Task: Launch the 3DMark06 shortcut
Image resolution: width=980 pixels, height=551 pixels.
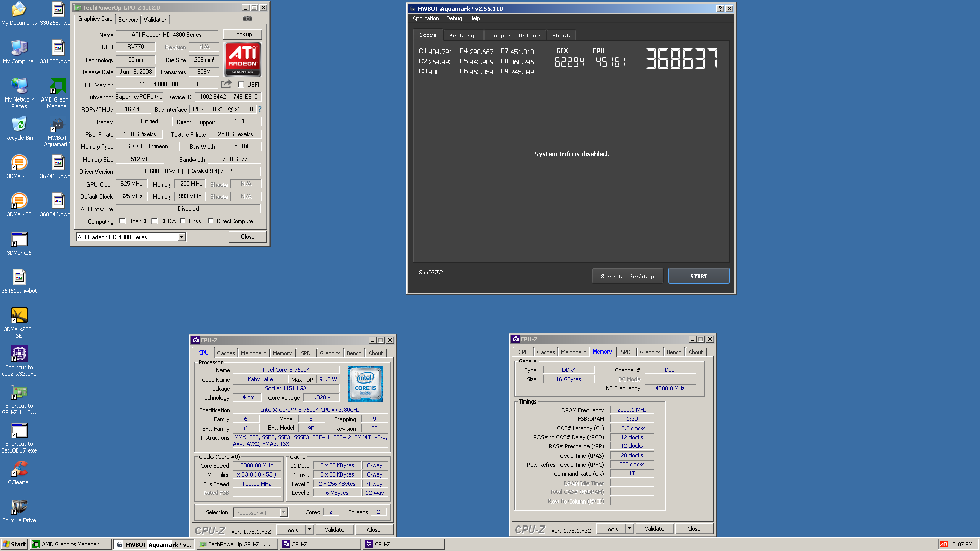Action: point(19,243)
